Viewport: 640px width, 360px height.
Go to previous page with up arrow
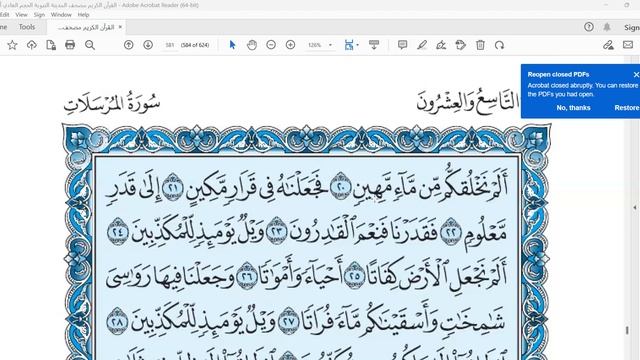[x=129, y=45]
